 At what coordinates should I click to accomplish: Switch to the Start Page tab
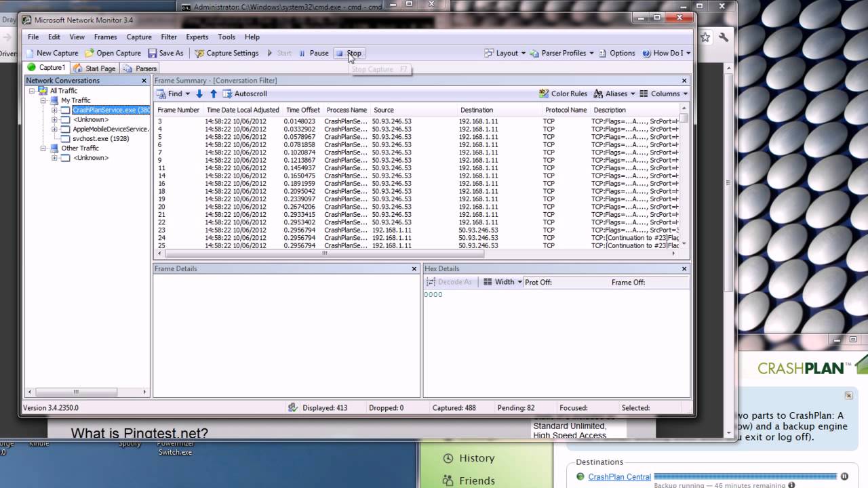click(94, 68)
